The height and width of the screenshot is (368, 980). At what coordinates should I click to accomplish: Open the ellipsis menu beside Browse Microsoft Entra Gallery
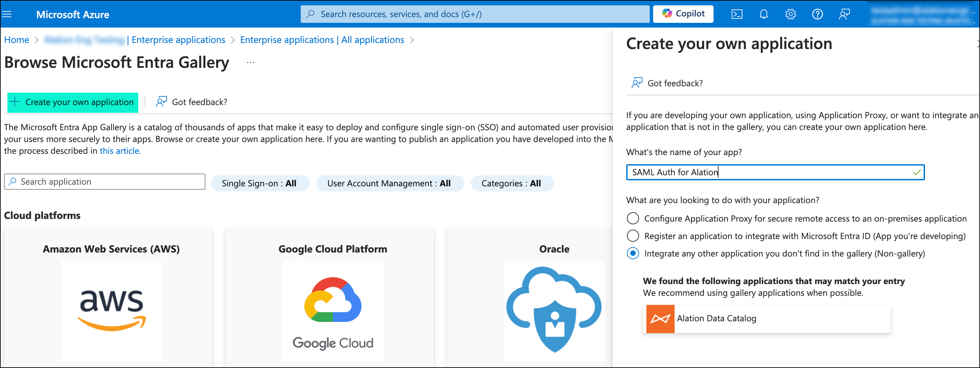point(250,62)
